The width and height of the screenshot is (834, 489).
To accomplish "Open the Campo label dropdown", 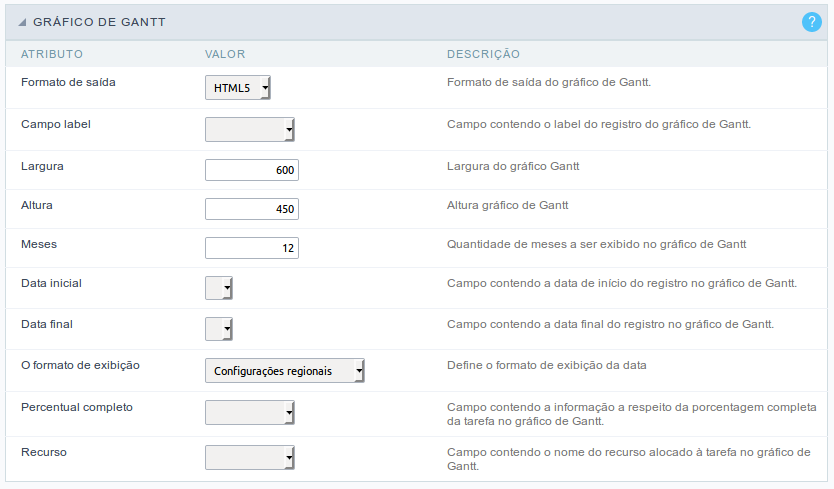I will pos(249,129).
